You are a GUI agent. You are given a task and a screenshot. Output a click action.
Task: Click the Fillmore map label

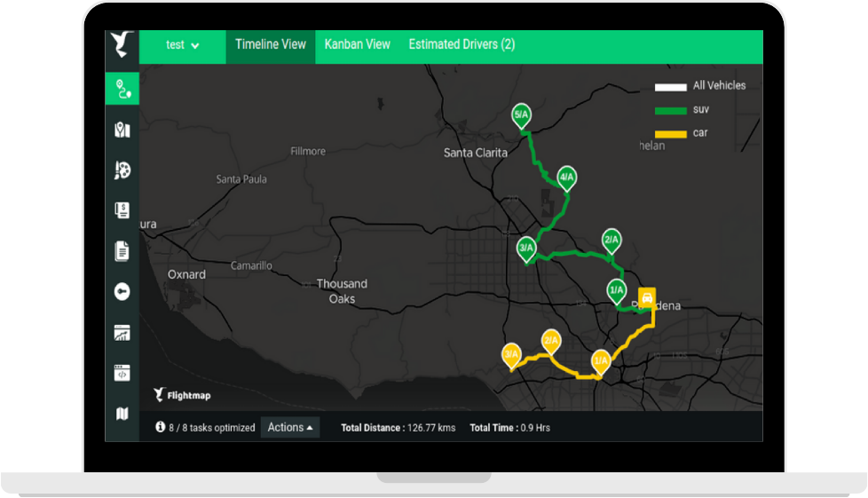(x=308, y=151)
